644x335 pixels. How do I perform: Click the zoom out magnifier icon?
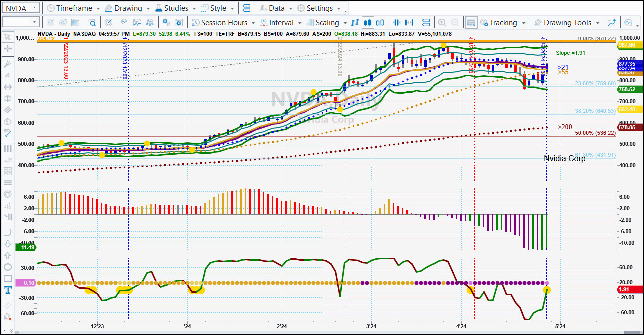click(x=455, y=22)
